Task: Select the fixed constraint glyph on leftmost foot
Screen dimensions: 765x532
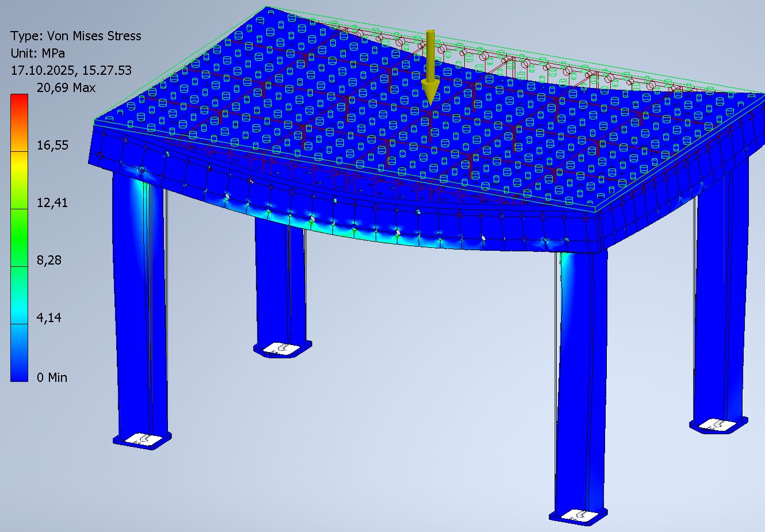Action: (141, 439)
